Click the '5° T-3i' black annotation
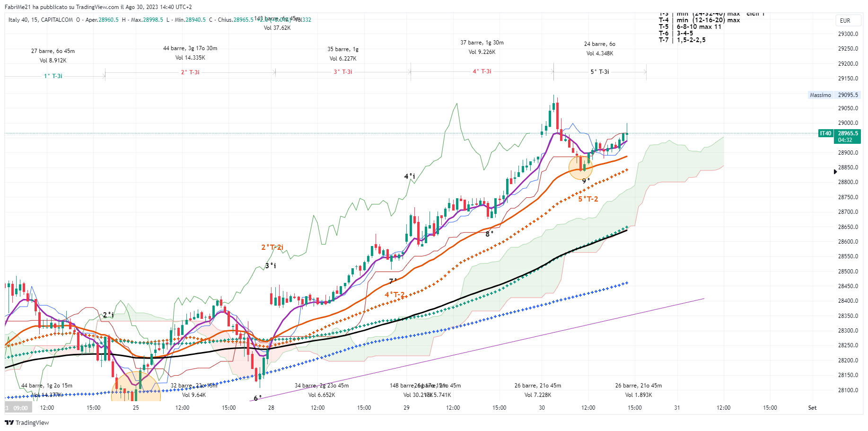The image size is (868, 431). (x=600, y=72)
